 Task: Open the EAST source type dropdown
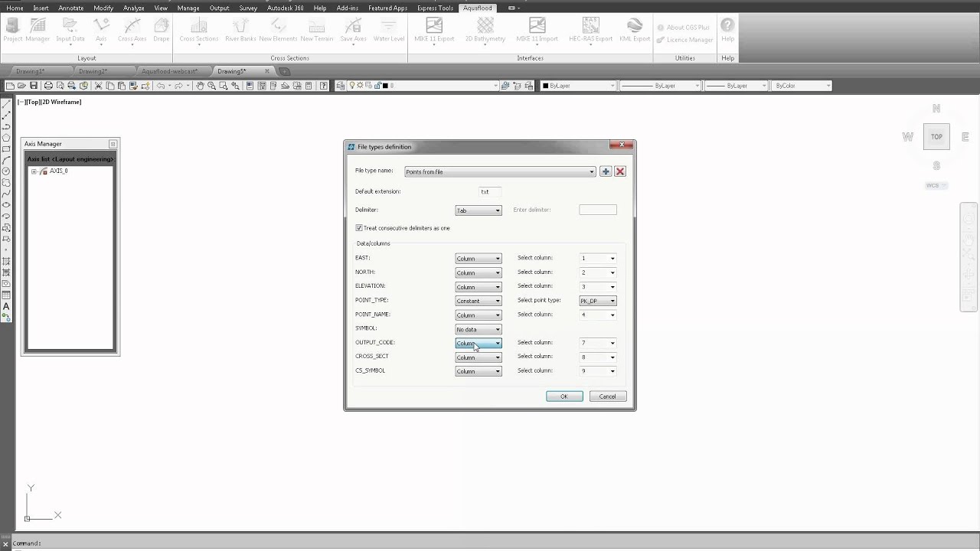click(x=479, y=259)
